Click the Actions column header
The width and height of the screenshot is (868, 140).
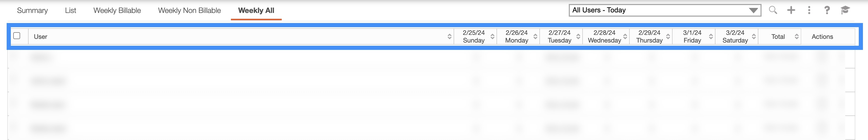click(x=822, y=37)
